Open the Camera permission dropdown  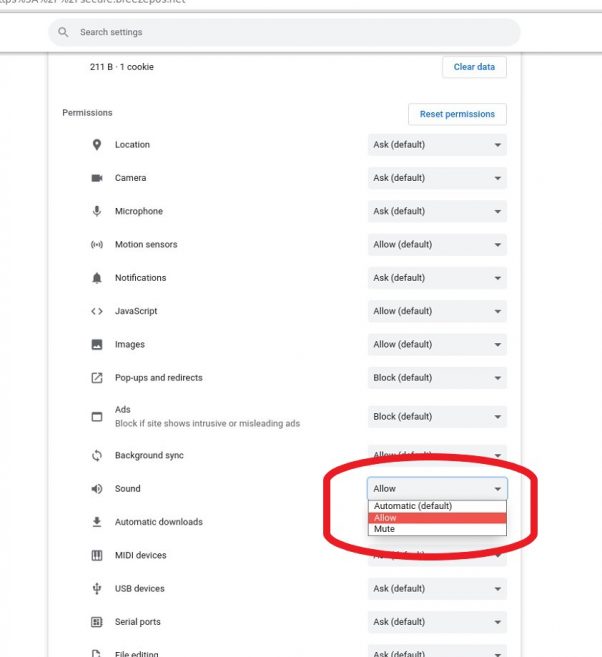437,178
